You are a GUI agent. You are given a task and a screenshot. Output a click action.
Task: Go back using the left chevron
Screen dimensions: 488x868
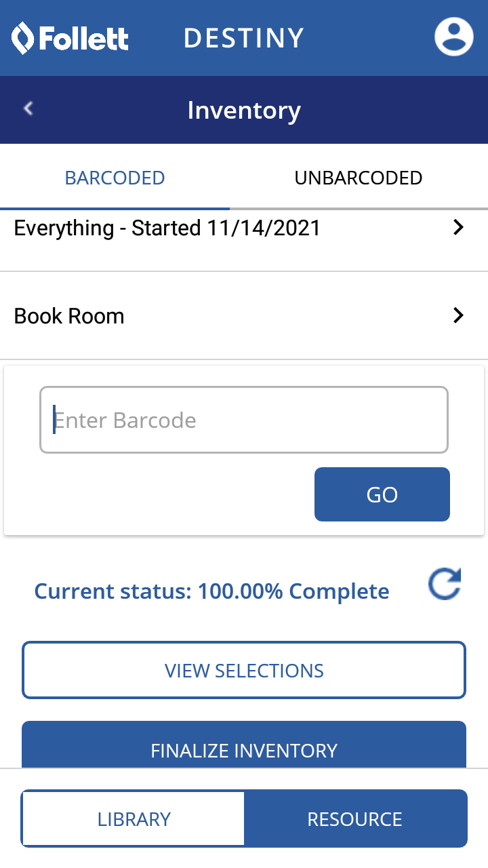[28, 108]
